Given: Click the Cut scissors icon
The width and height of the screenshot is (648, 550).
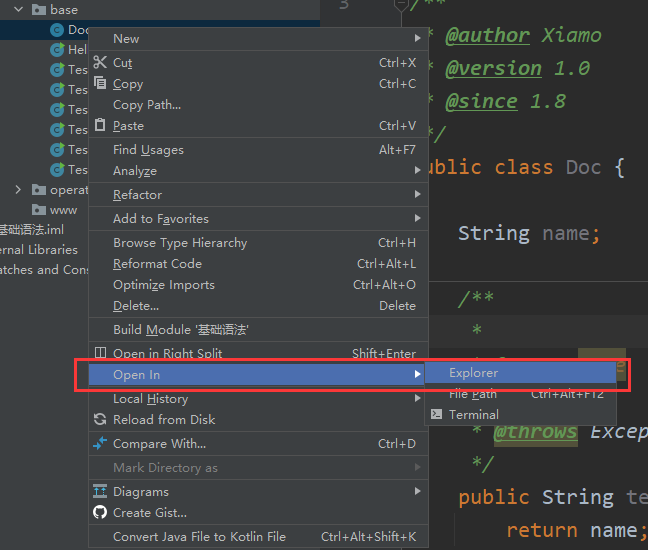Looking at the screenshot, I should pos(100,62).
